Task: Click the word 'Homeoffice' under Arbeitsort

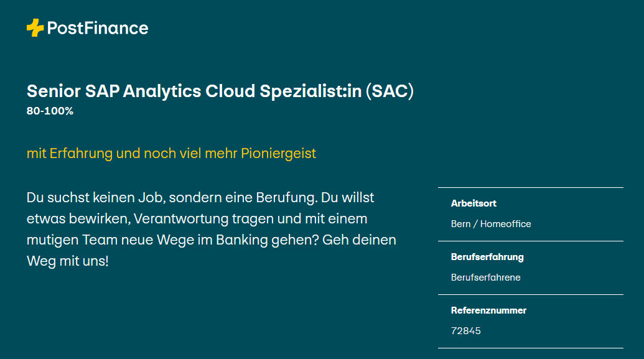Action: pos(506,224)
